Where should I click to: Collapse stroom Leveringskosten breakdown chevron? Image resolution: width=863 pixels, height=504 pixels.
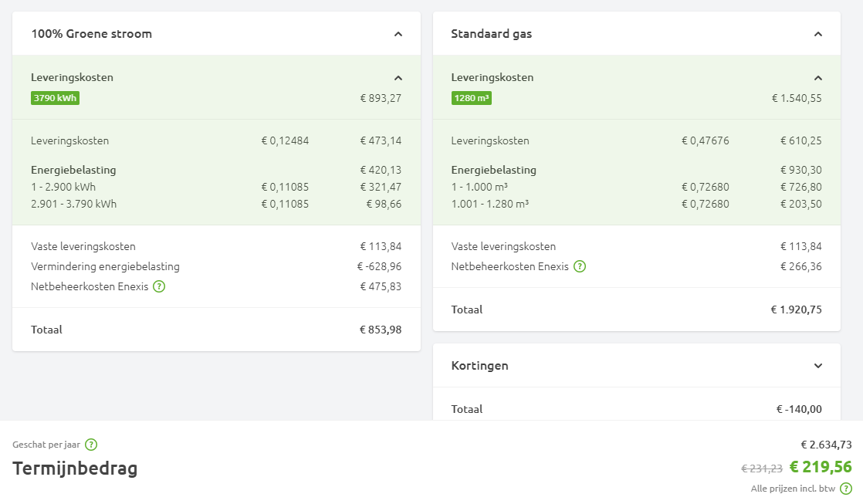click(x=398, y=78)
